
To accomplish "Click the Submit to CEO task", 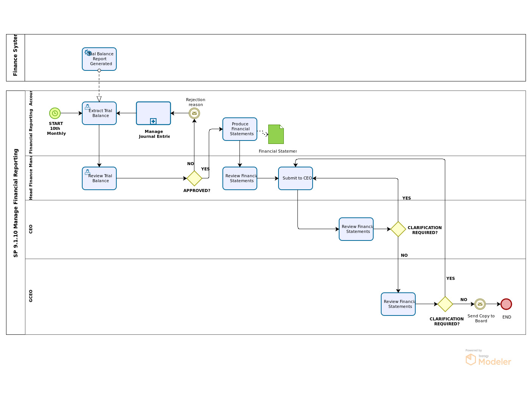I will tap(296, 178).
